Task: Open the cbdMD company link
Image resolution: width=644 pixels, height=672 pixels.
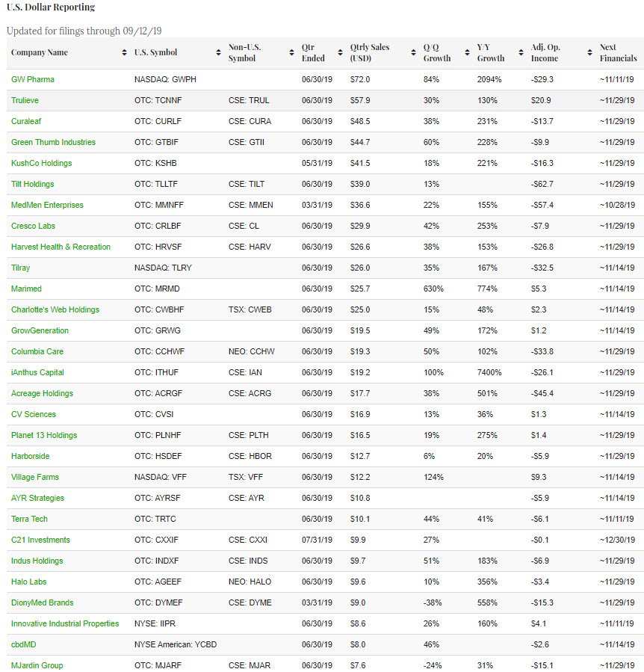Action: (25, 644)
